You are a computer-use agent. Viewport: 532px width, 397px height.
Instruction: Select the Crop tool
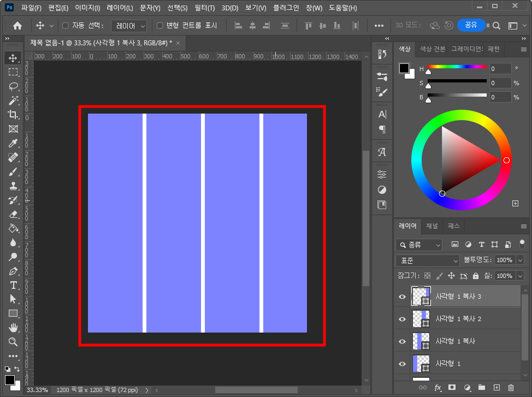[x=13, y=115]
